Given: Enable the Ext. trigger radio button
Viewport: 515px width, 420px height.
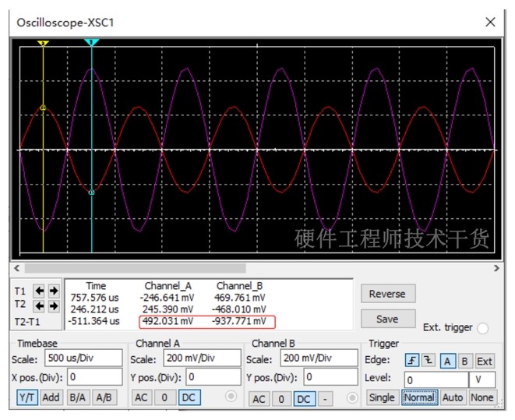Looking at the screenshot, I should click(x=482, y=328).
